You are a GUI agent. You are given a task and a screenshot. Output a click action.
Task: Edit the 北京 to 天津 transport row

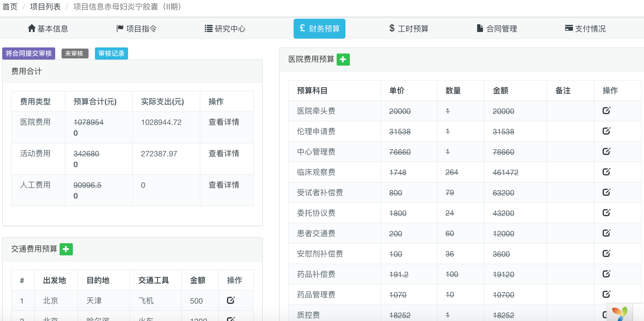(x=231, y=300)
